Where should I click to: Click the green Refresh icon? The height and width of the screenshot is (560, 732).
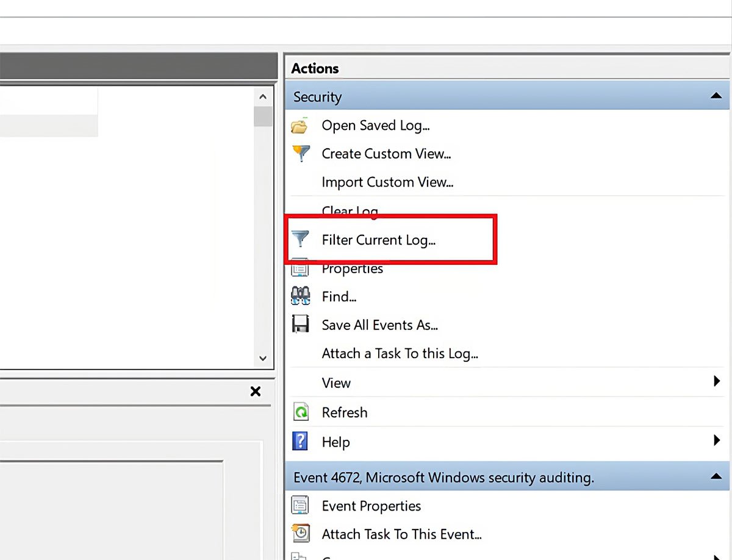point(301,412)
